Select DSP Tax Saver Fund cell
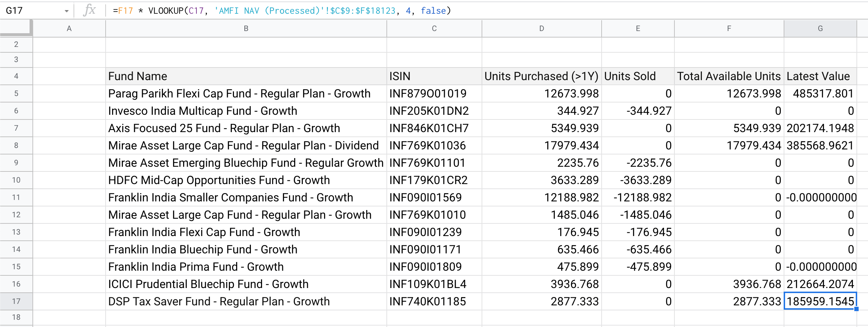 click(x=246, y=301)
